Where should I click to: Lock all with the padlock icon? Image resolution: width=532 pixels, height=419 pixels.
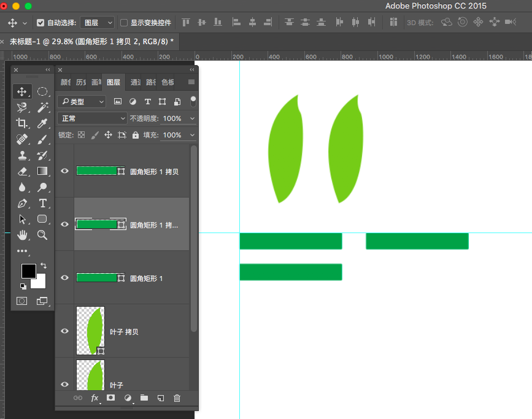tap(136, 135)
